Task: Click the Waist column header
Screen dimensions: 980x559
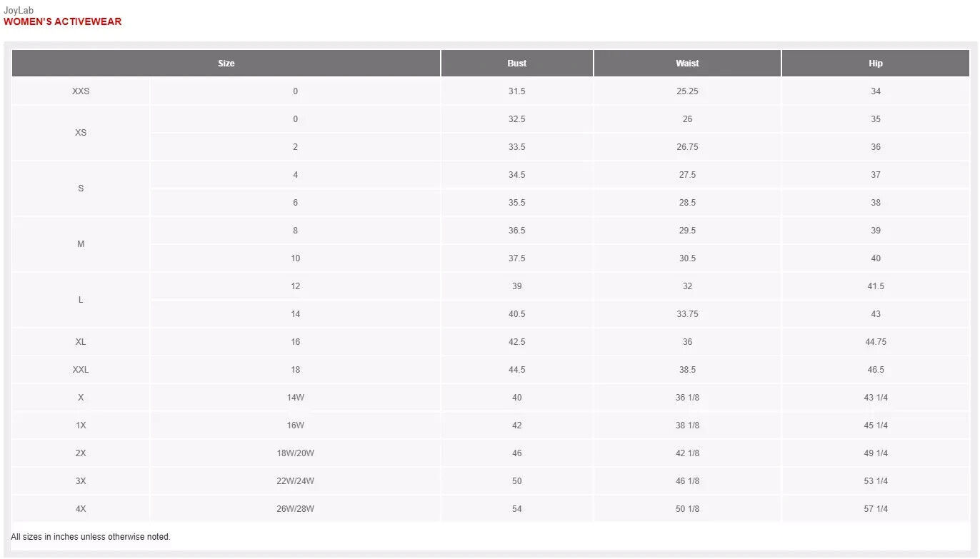Action: (x=687, y=64)
